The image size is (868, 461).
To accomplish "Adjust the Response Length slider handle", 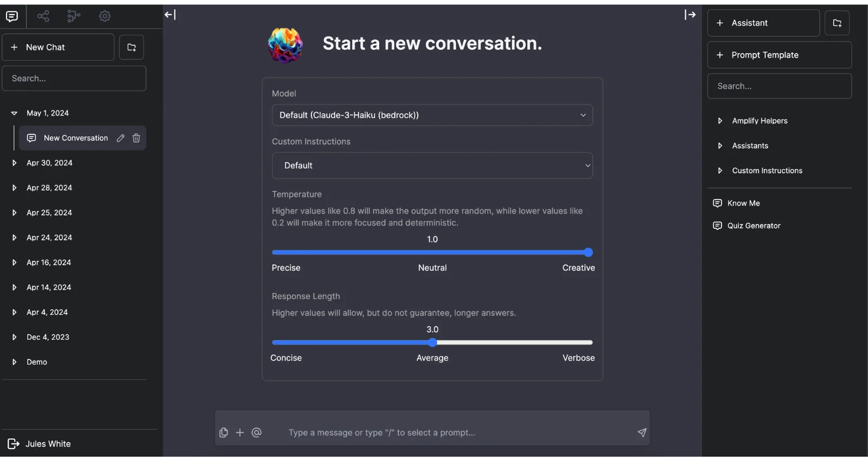I will click(432, 342).
